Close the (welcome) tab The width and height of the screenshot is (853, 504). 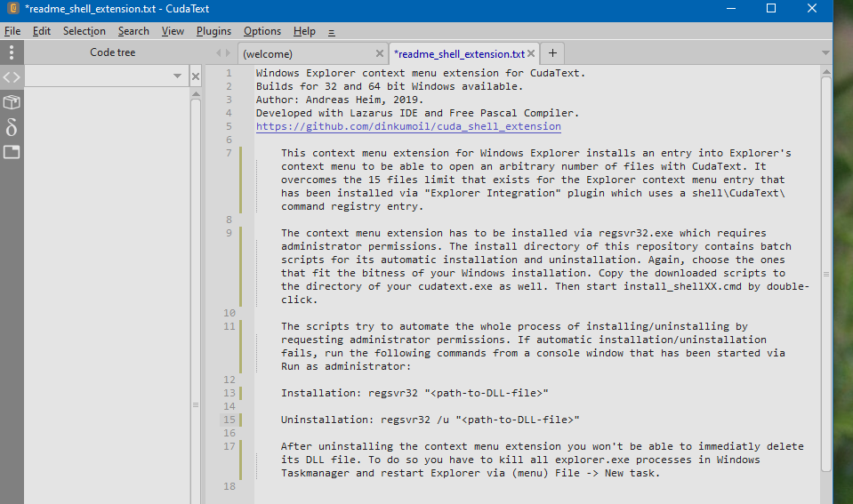coord(380,53)
